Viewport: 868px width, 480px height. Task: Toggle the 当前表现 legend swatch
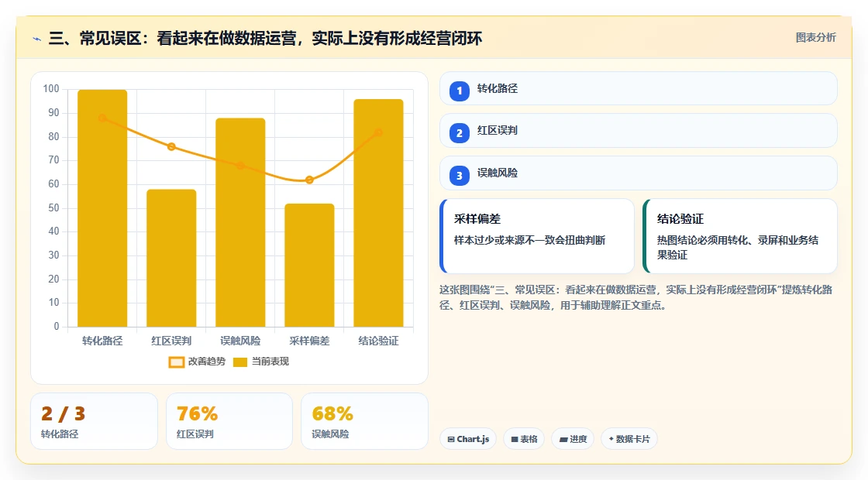(239, 362)
